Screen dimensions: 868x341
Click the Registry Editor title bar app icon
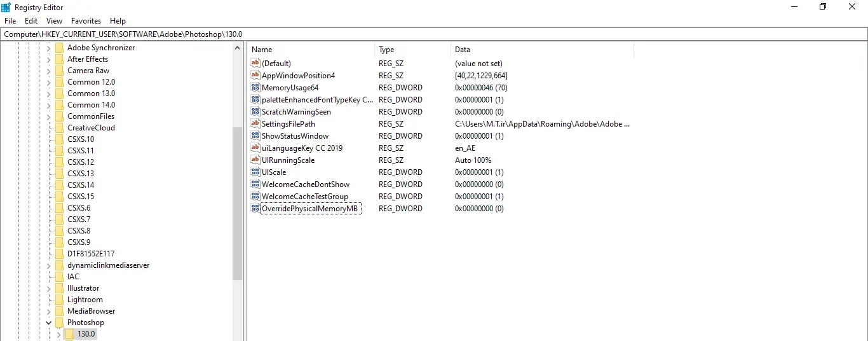(x=6, y=7)
